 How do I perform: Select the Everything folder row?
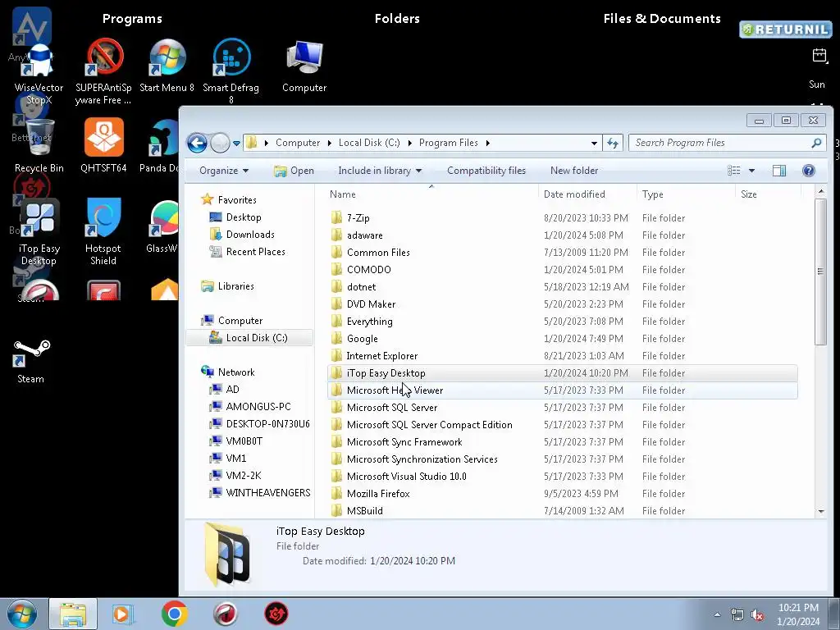click(562, 322)
